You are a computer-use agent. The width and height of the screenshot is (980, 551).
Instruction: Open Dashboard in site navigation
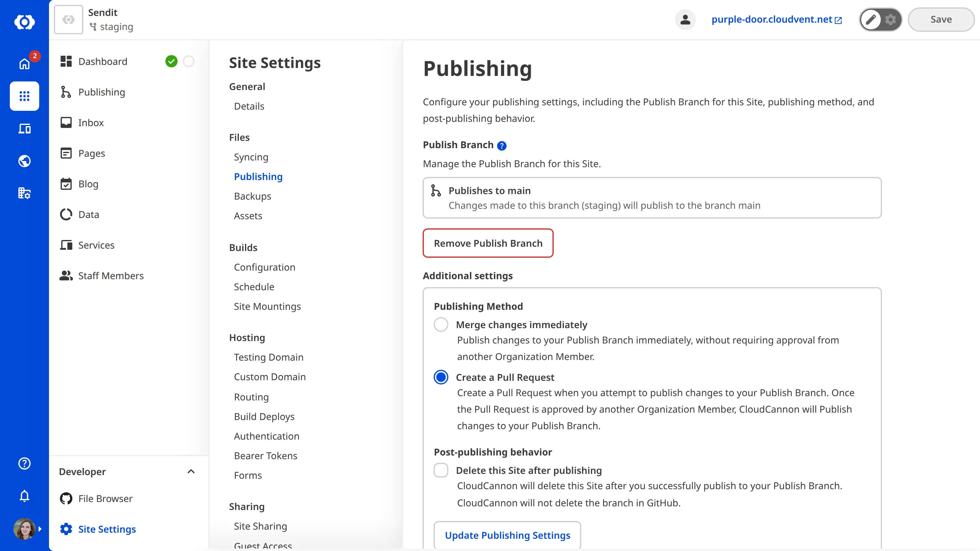[x=94, y=61]
